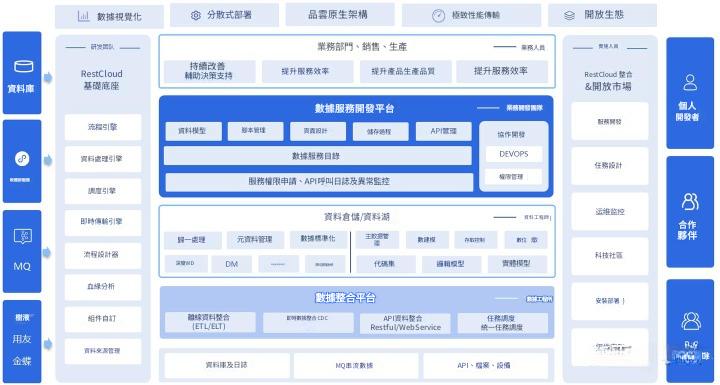
Task: Click the arrow next to the 資料庫 panel
Action: [48, 78]
